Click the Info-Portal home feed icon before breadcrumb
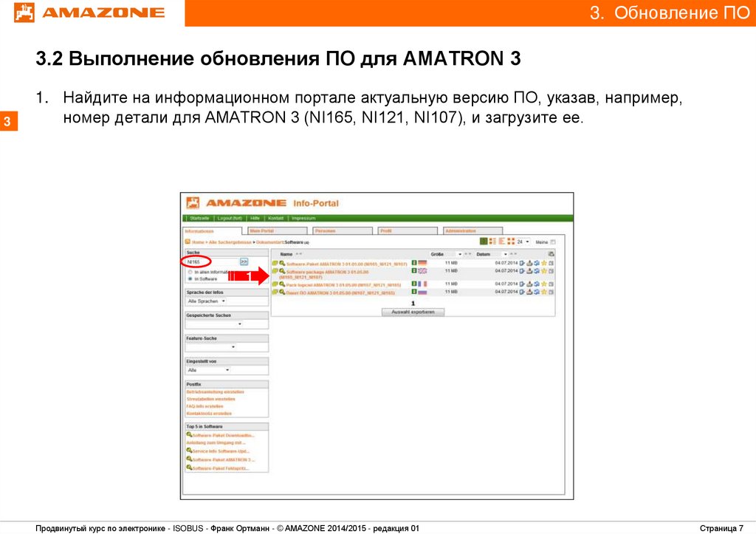The height and width of the screenshot is (534, 756). pyautogui.click(x=188, y=242)
